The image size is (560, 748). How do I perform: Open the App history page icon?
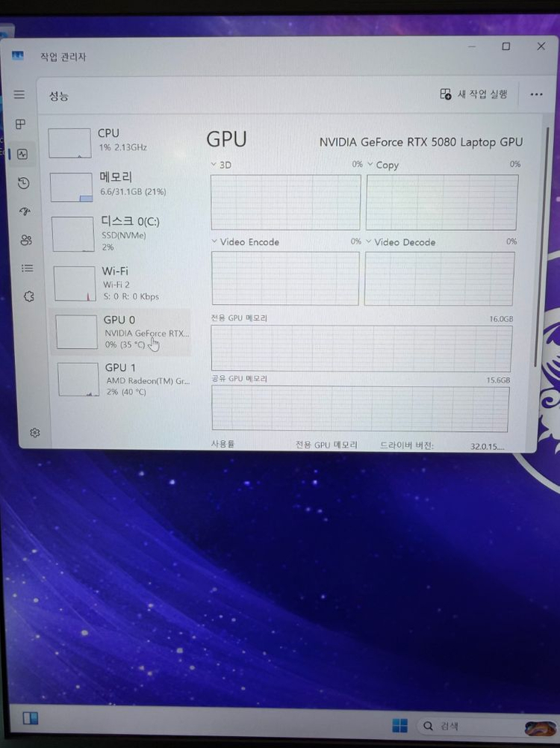[x=24, y=183]
